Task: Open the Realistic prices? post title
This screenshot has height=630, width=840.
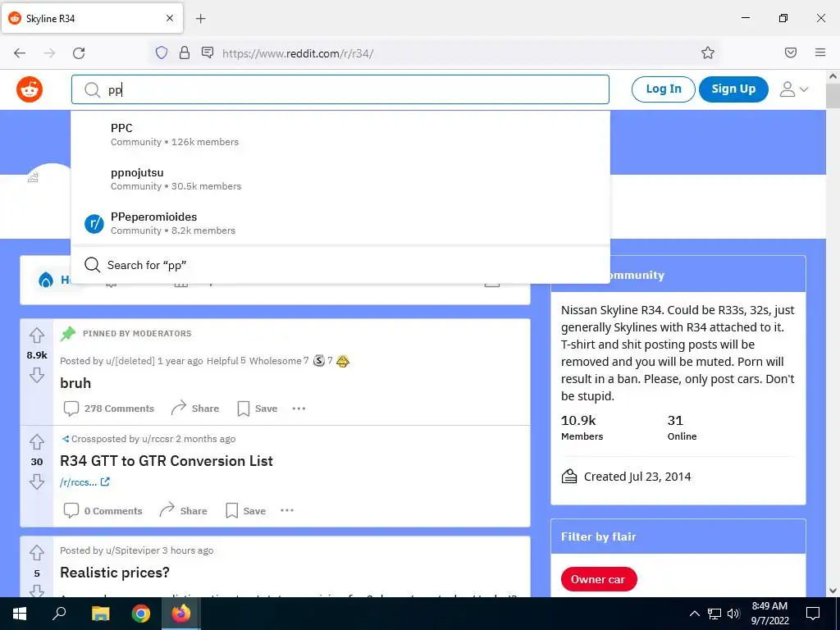Action: [x=115, y=573]
